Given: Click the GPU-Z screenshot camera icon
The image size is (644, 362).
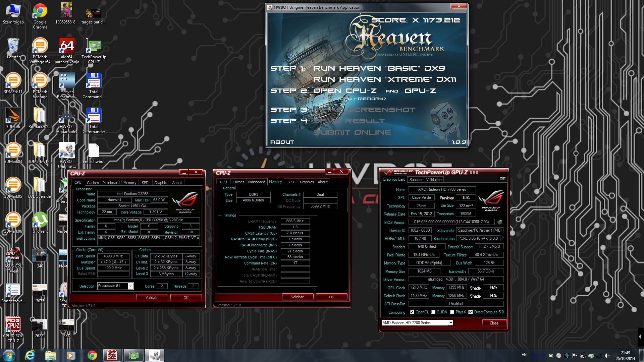Looking at the screenshot, I should pyautogui.click(x=502, y=179).
